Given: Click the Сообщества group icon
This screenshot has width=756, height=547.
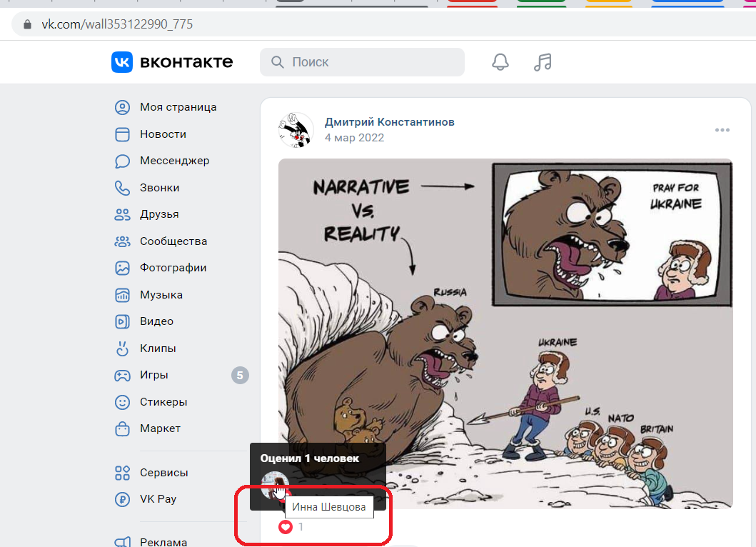Looking at the screenshot, I should point(123,241).
